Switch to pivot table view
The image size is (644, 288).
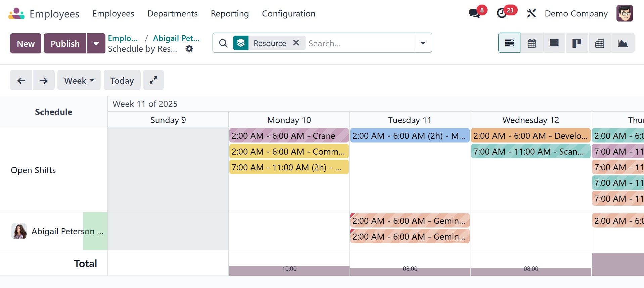[x=599, y=43]
